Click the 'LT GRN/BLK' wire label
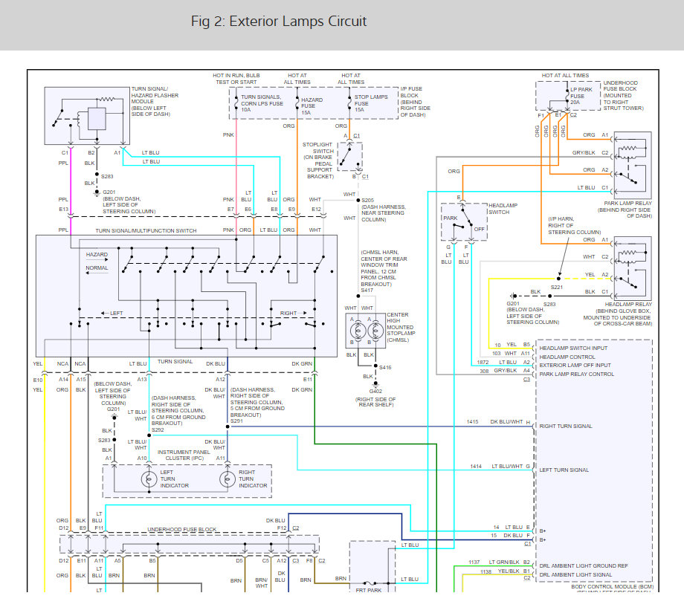The height and width of the screenshot is (616, 684). [x=504, y=562]
